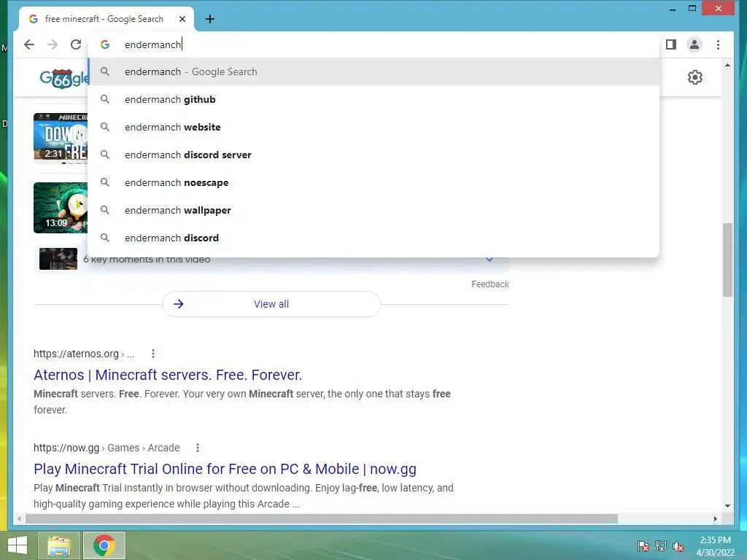Click the 'View all' videos button

pyautogui.click(x=271, y=304)
